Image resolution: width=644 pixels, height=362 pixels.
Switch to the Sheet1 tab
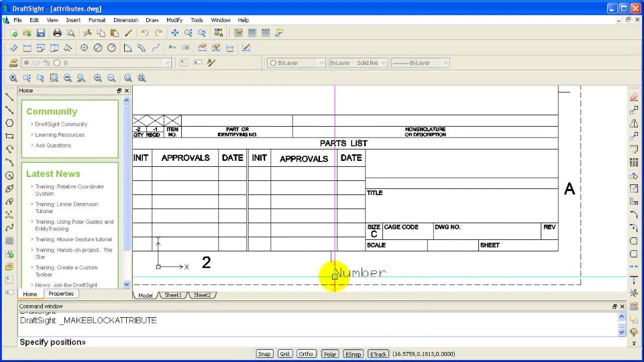[x=173, y=295]
